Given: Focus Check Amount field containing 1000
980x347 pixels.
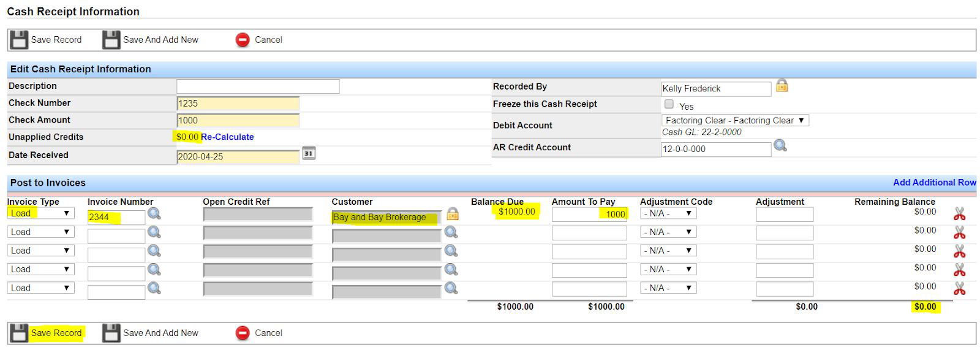Looking at the screenshot, I should point(238,120).
